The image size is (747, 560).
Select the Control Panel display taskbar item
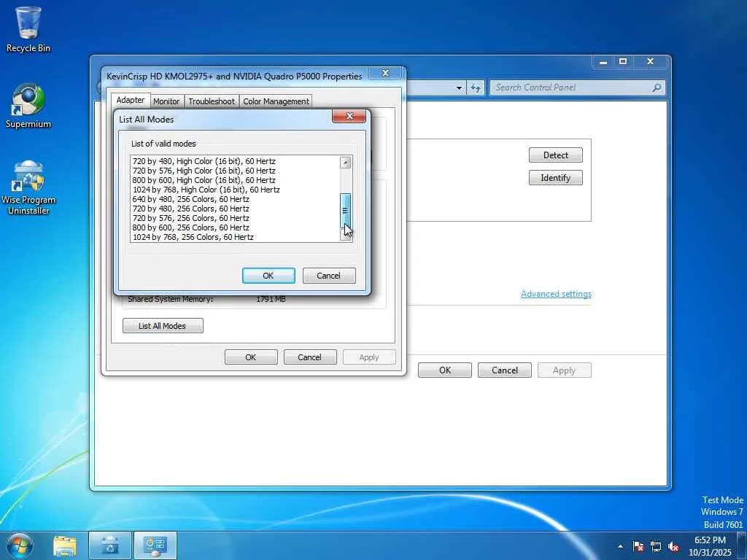coord(155,545)
